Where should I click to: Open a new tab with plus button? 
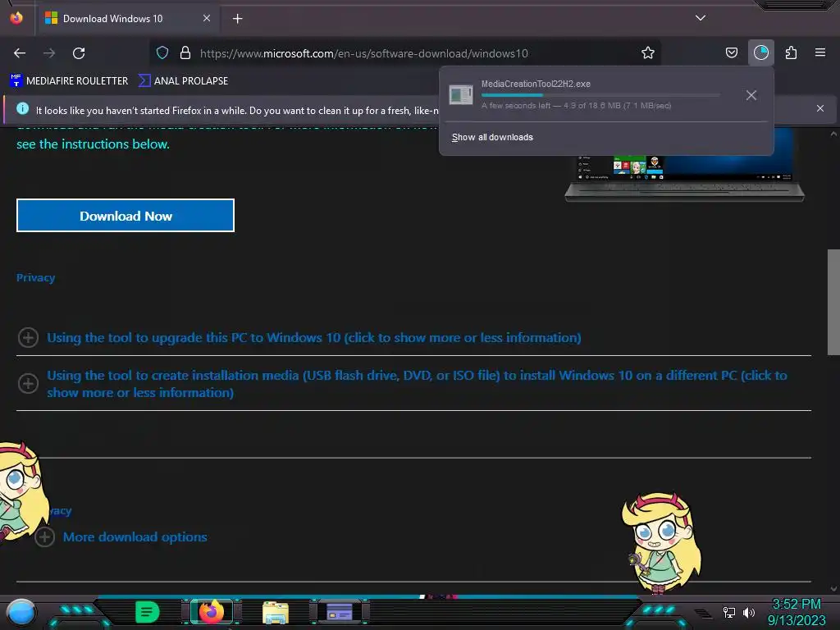pos(237,19)
